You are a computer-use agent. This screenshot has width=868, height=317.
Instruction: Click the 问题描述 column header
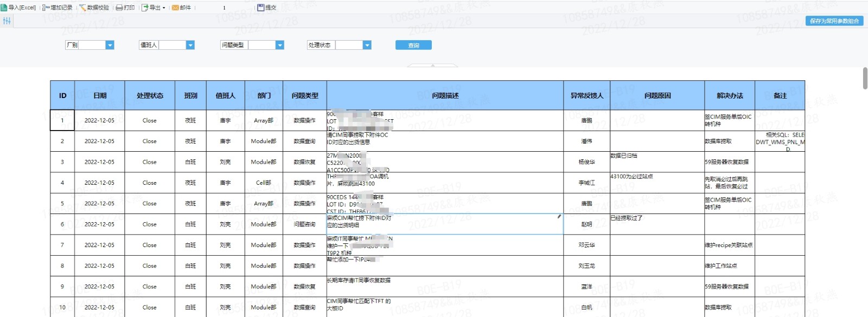445,95
